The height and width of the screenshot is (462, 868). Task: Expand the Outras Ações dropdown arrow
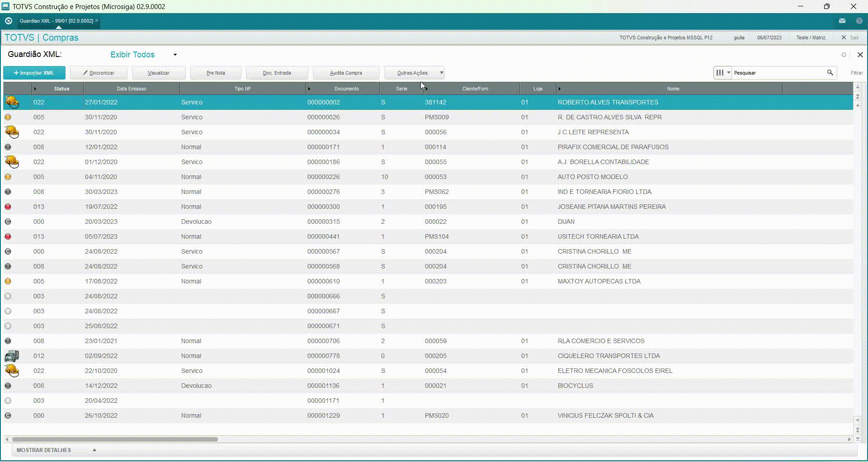click(442, 72)
